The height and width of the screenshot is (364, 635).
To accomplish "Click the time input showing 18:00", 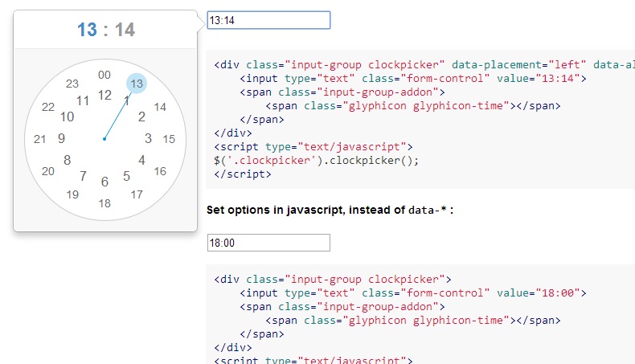I will [x=268, y=243].
